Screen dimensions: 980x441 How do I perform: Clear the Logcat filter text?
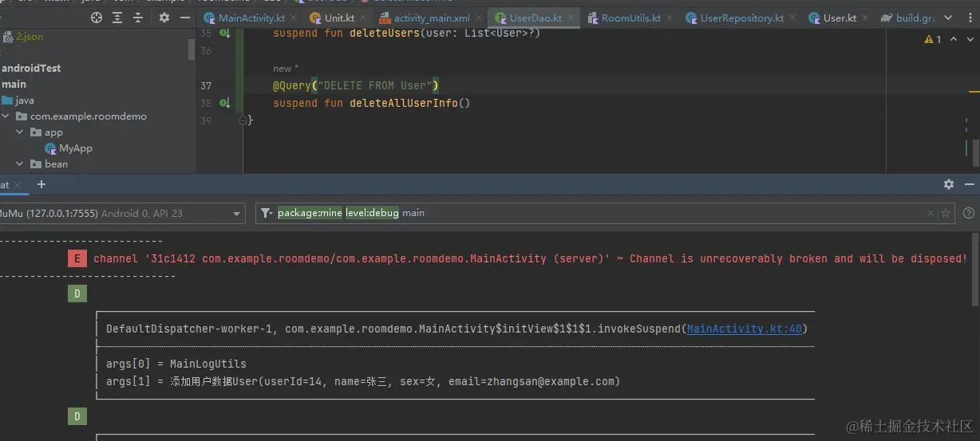coord(930,214)
